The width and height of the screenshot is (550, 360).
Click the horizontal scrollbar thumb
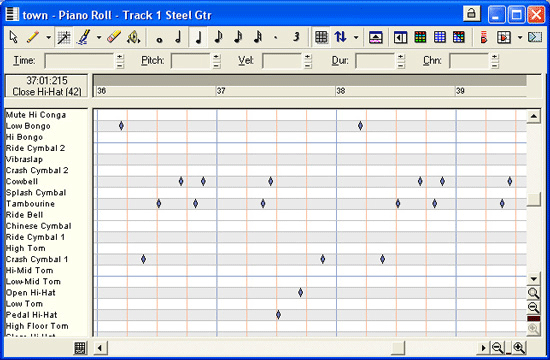[397, 348]
